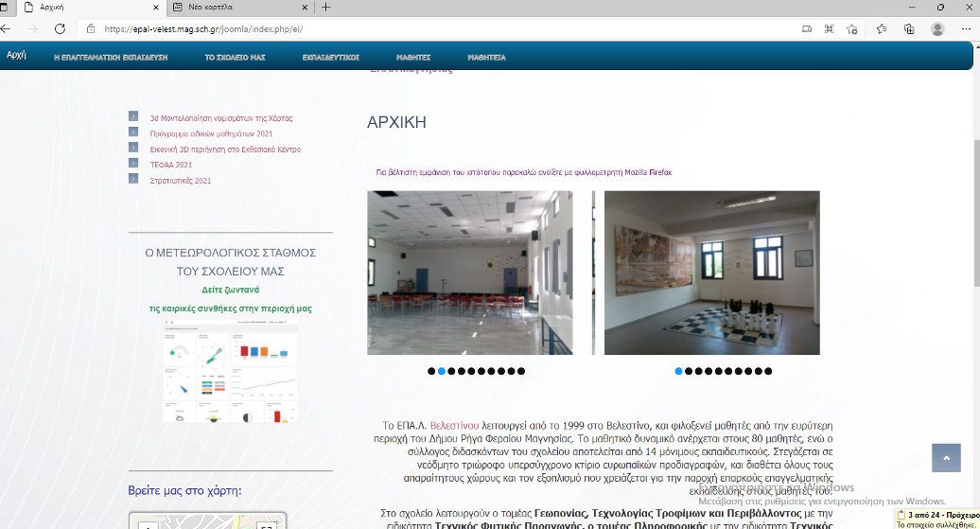This screenshot has width=980, height=529.
Task: Open the ΜΑΘΗΤΕΙΑ menu item
Action: click(x=486, y=57)
